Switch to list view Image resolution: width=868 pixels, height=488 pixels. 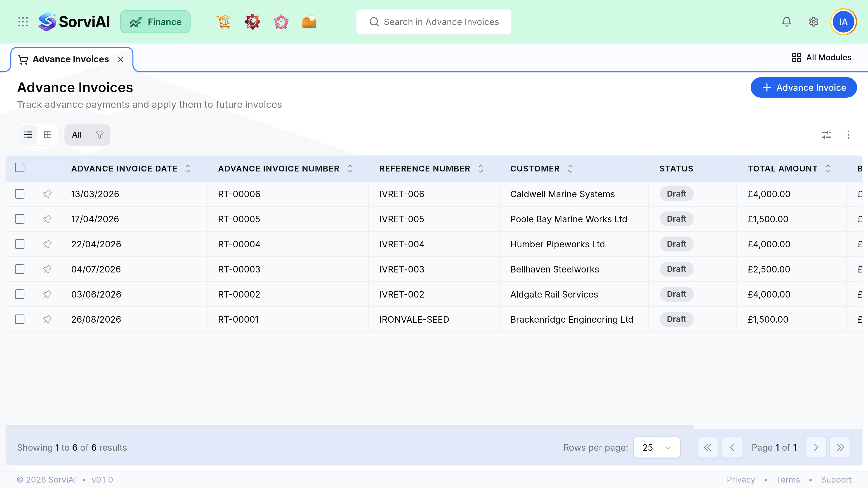28,135
